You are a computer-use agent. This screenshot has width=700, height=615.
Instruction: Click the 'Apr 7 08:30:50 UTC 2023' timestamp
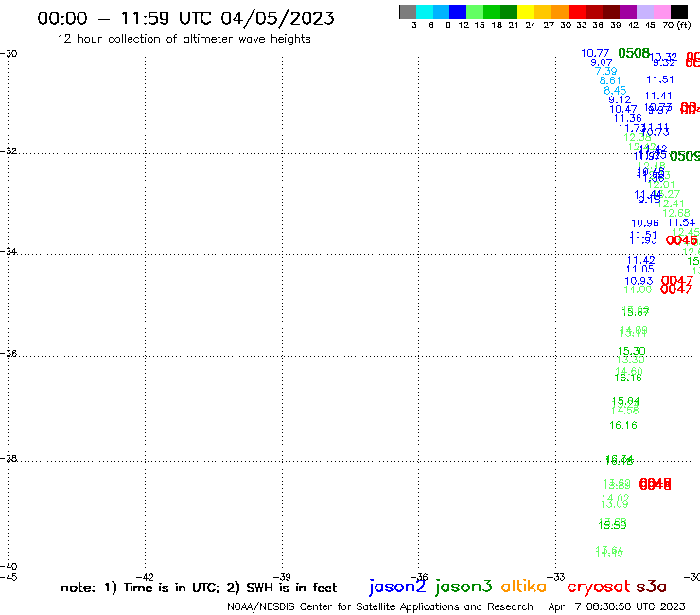617,606
